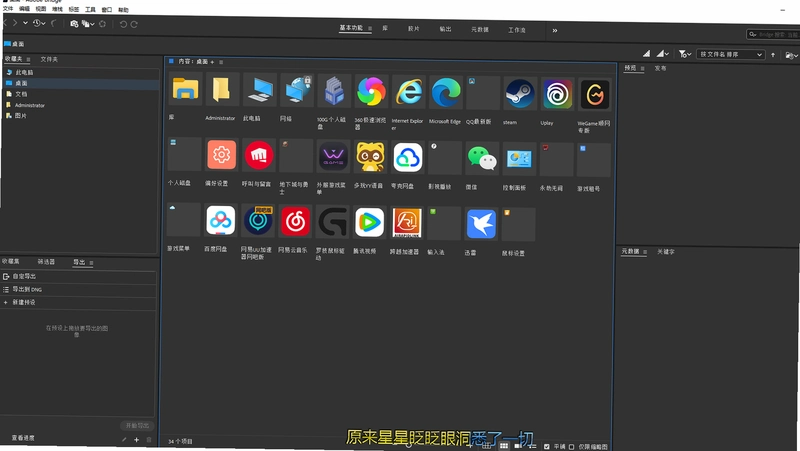
Task: Click the 导出到 DNG preset
Action: coord(78,289)
